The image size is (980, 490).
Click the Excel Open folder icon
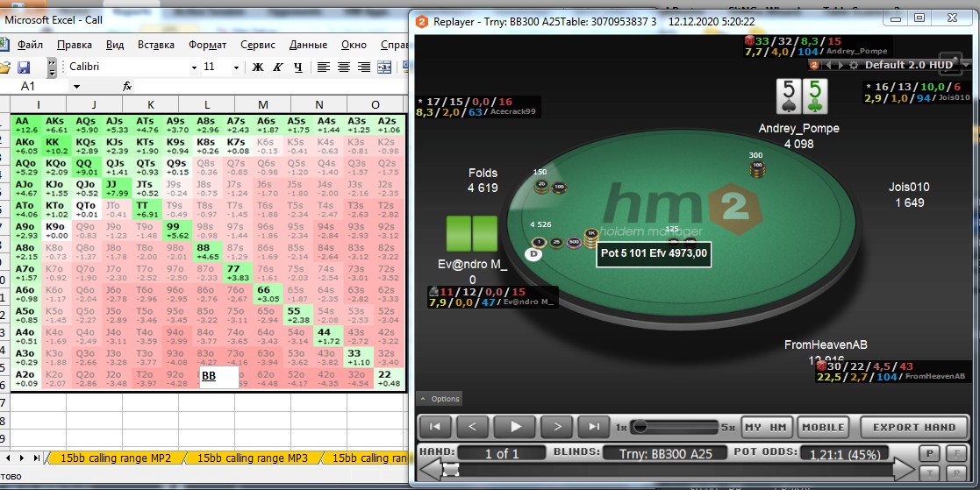click(x=5, y=67)
